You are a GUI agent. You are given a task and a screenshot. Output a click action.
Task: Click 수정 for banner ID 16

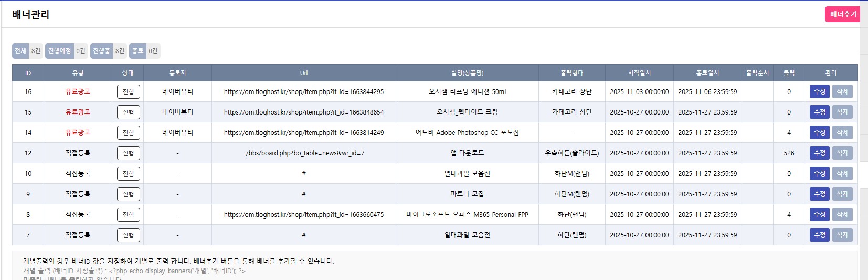tap(819, 91)
